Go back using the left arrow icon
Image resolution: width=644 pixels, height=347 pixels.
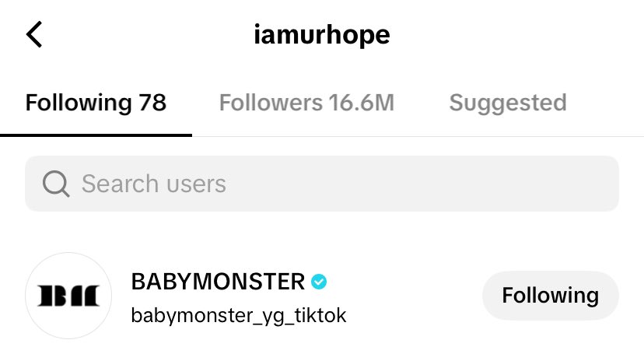click(34, 34)
